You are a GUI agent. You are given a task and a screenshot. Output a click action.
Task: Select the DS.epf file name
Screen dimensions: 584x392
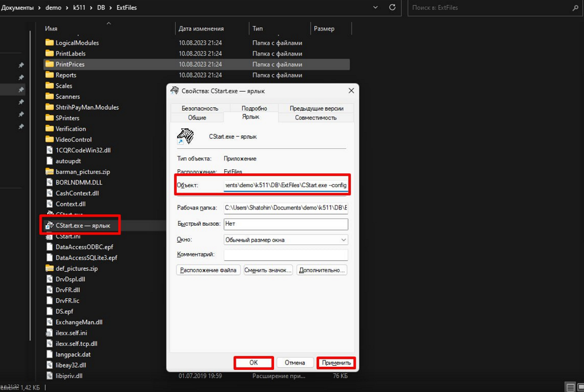pyautogui.click(x=64, y=311)
